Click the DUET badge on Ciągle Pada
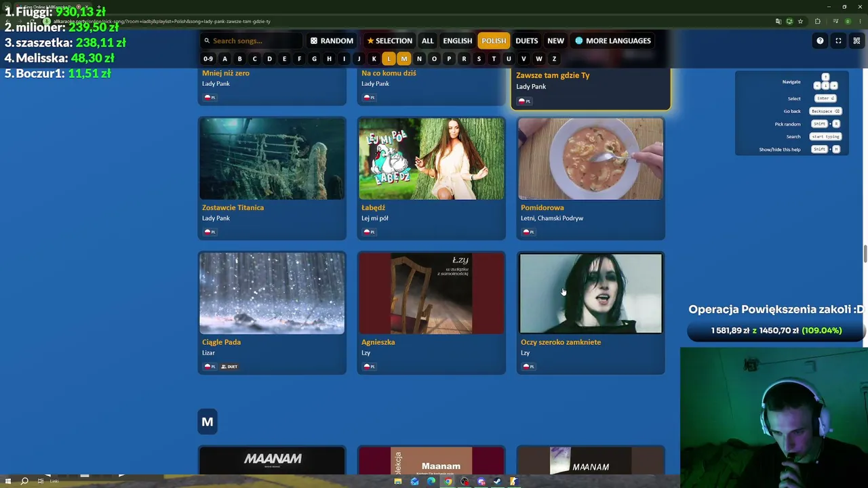The image size is (868, 488). 228,367
